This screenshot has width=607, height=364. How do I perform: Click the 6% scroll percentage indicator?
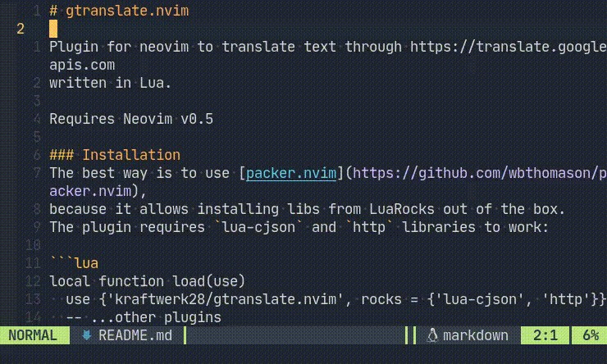tap(591, 335)
